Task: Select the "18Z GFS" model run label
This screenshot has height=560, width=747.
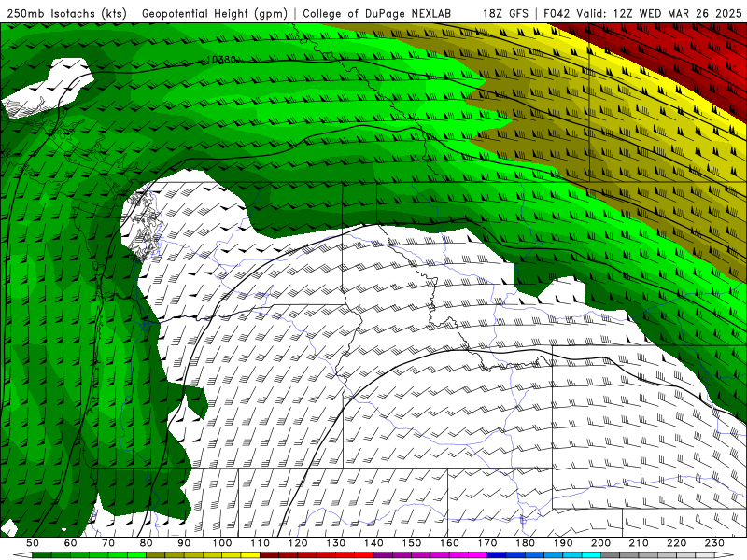Action: click(x=505, y=13)
